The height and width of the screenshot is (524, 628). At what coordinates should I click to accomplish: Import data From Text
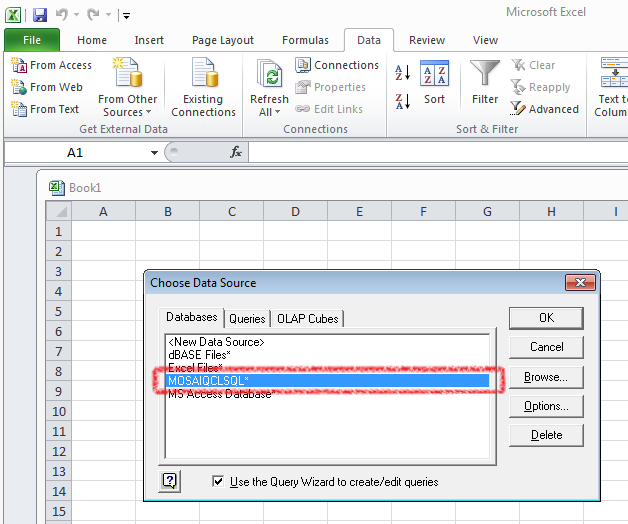pyautogui.click(x=45, y=109)
